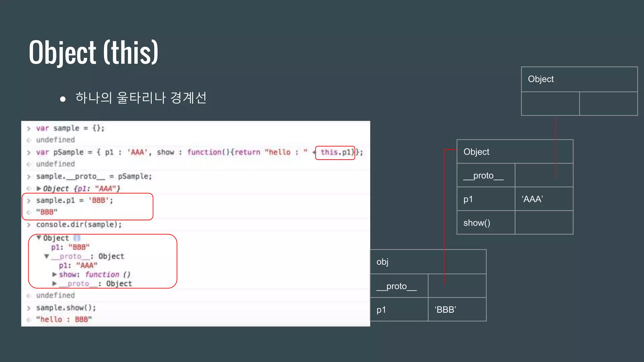
Task: Click the obj table header
Action: [428, 262]
